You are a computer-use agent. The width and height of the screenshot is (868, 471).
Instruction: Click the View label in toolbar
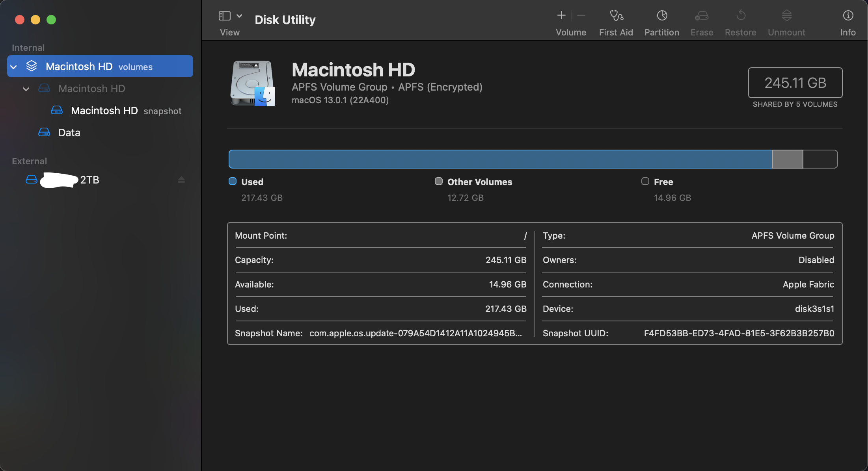[230, 32]
